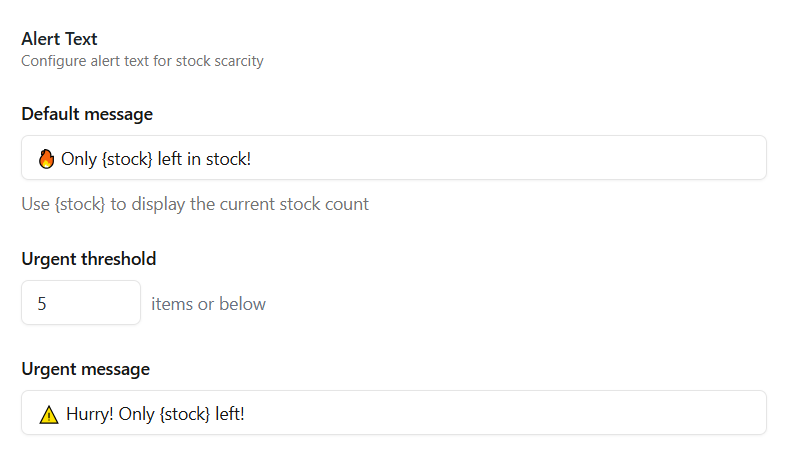Click the "Configure alert text for stock scarcity" description
Screen dimensions: 789x465
[142, 61]
